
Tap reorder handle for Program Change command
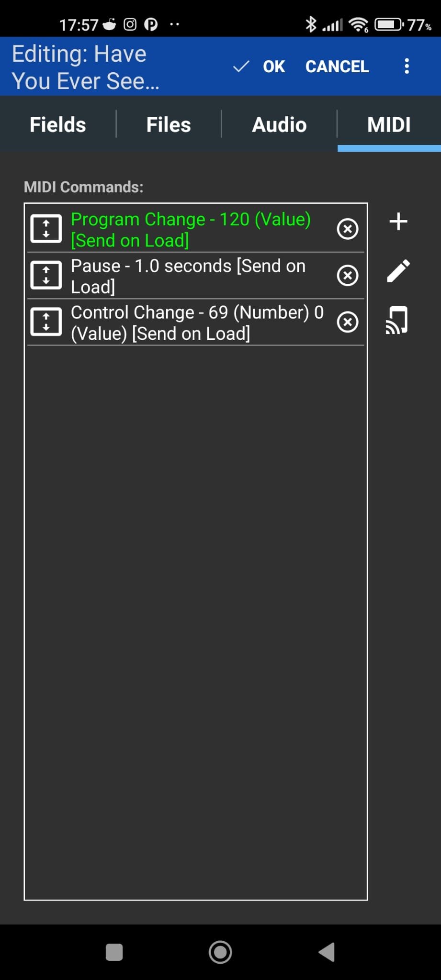46,229
